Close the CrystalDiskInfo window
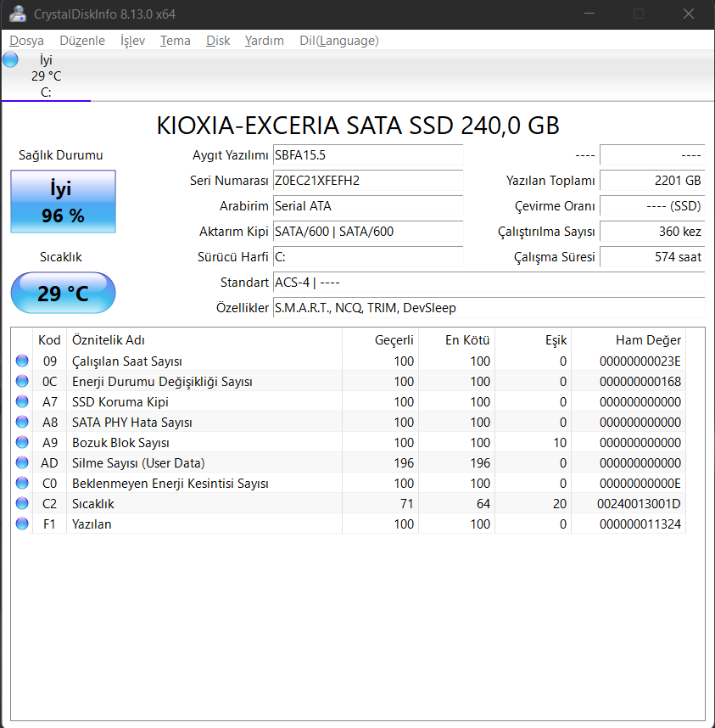Image resolution: width=715 pixels, height=728 pixels. pyautogui.click(x=689, y=14)
